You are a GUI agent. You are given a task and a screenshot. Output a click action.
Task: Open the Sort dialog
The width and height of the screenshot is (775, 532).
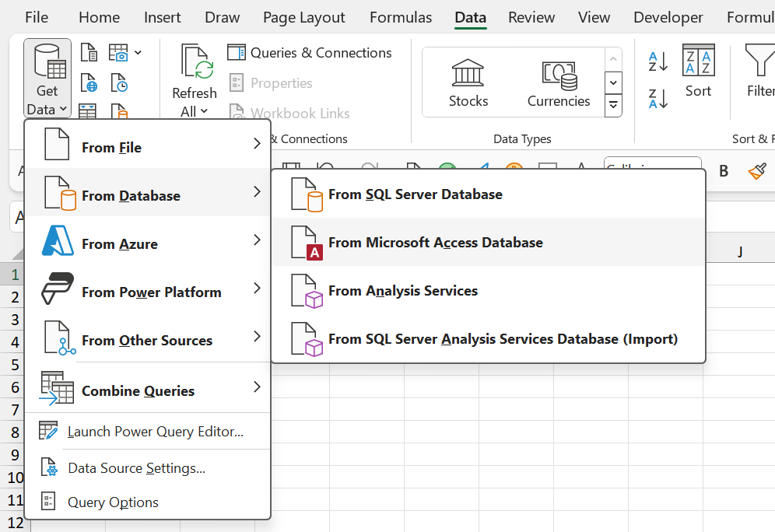pos(698,71)
